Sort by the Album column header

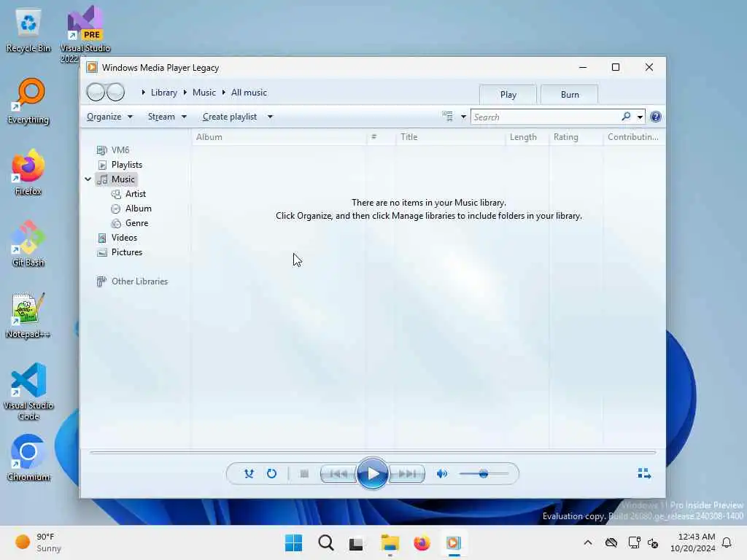279,137
